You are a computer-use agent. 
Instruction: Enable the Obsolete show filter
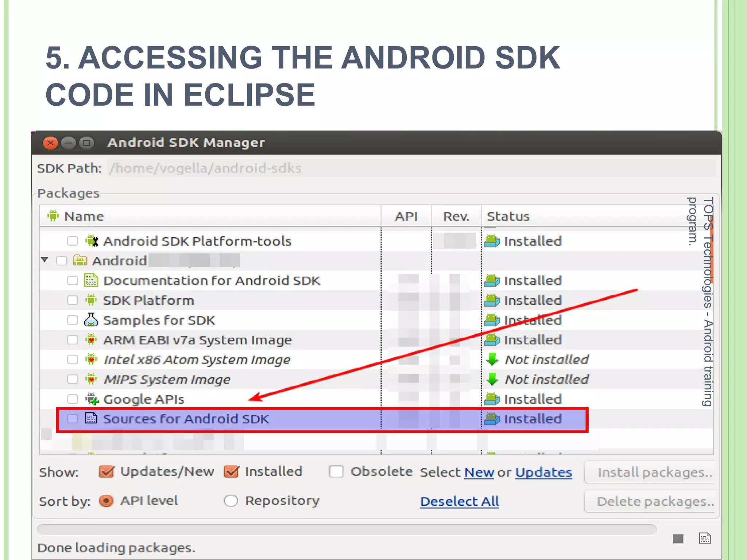click(336, 471)
